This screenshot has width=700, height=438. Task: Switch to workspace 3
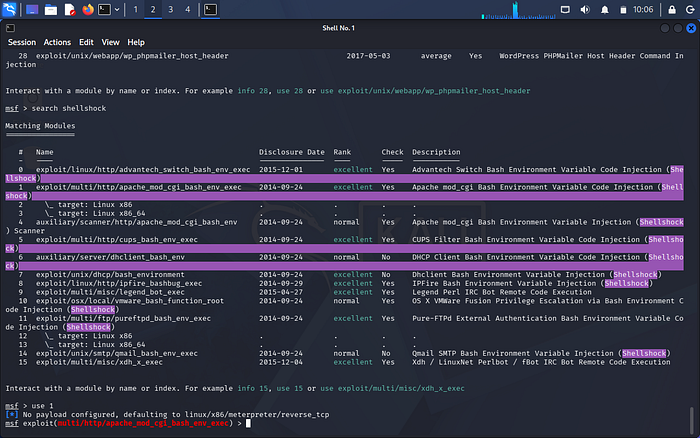coord(171,9)
